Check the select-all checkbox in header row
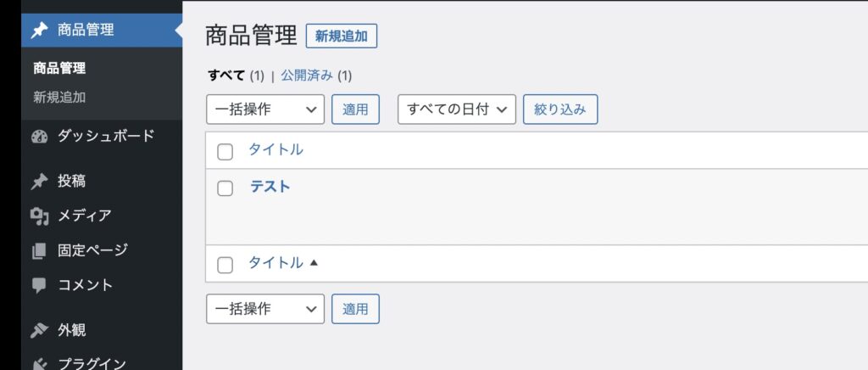 (x=225, y=152)
